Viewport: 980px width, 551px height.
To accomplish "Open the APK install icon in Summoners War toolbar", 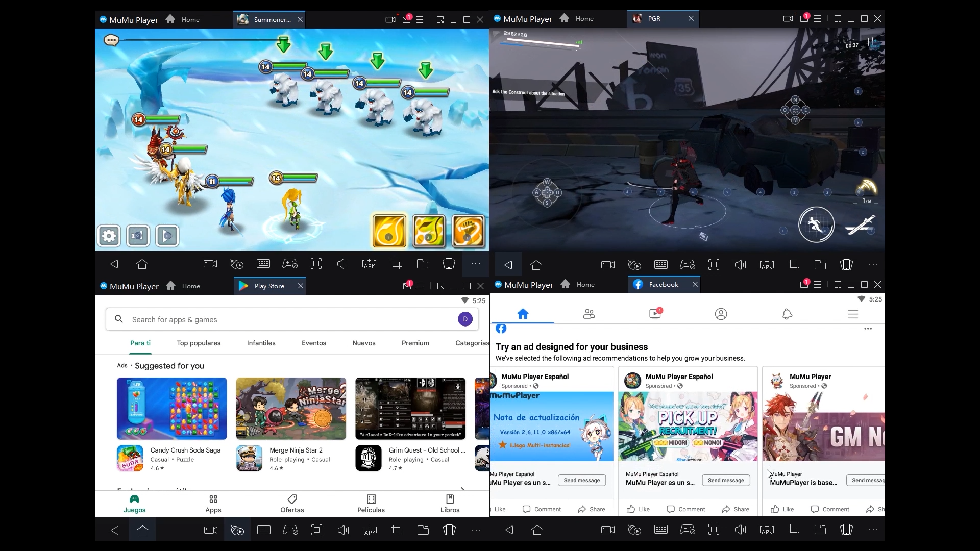I will (369, 264).
